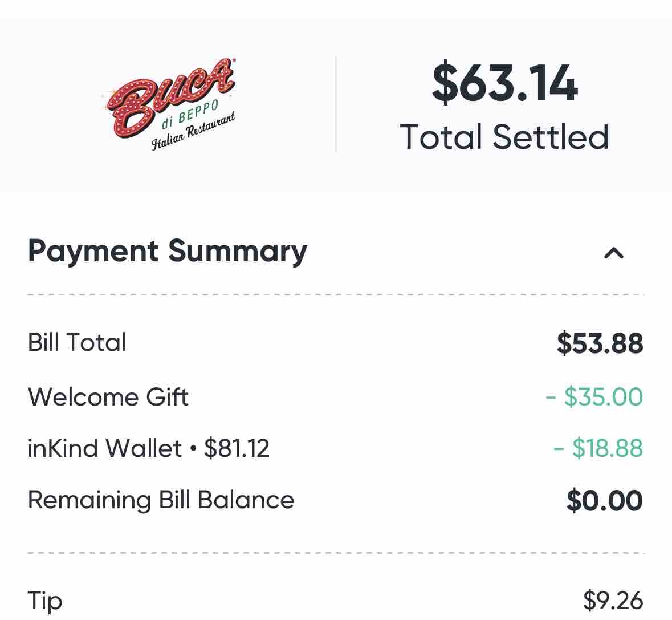This screenshot has height=620, width=672.
Task: Tap the Tip label
Action: [x=44, y=601]
